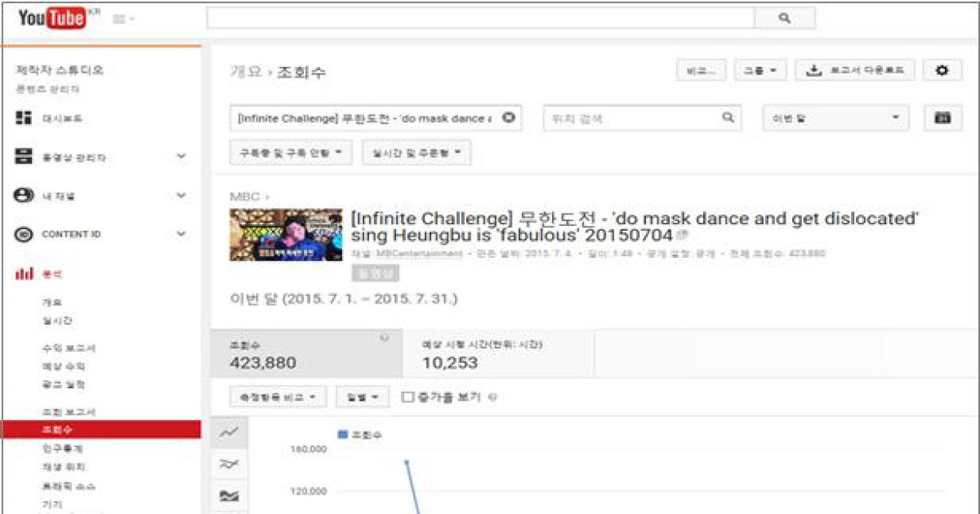Screen dimensions: 980x514
Task: Click the search magnifier icon in top bar
Action: pyautogui.click(x=784, y=17)
